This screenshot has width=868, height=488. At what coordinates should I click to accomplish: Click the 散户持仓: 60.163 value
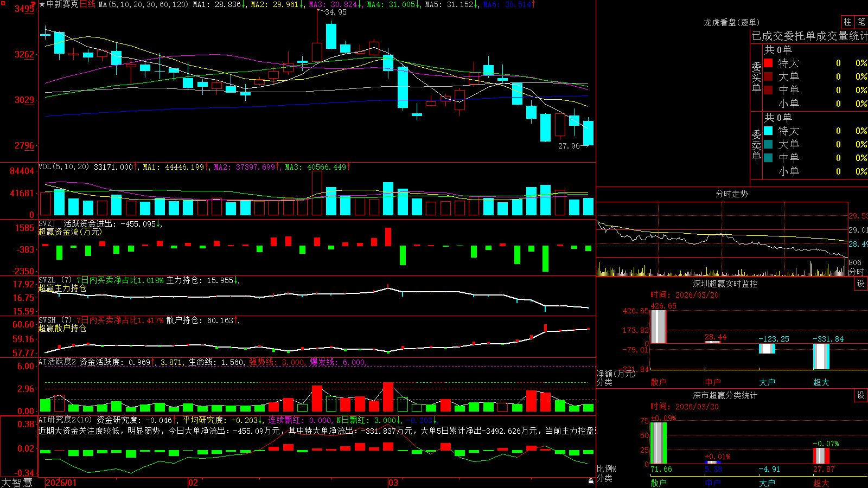coord(203,320)
